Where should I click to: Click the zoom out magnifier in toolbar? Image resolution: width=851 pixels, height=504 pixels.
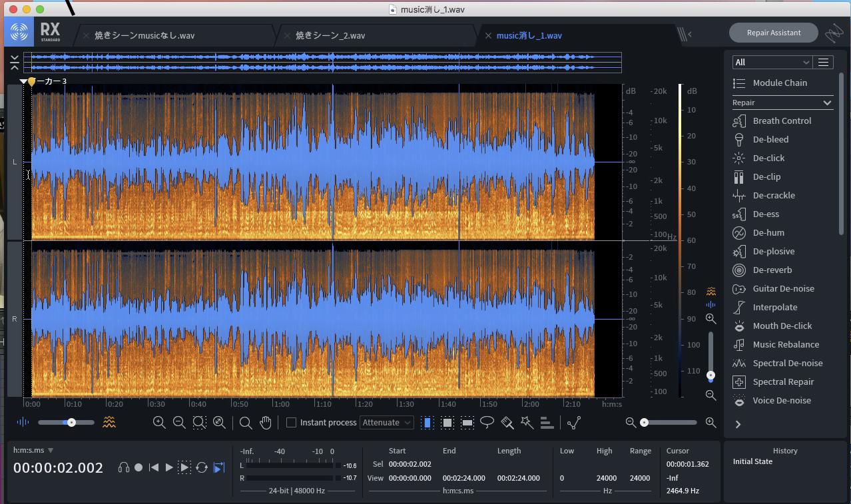179,423
